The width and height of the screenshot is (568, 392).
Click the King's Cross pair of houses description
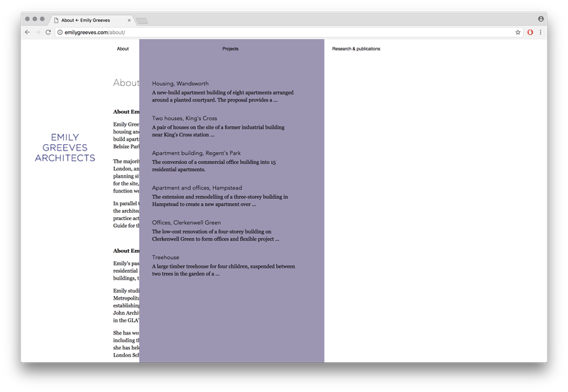(x=218, y=131)
